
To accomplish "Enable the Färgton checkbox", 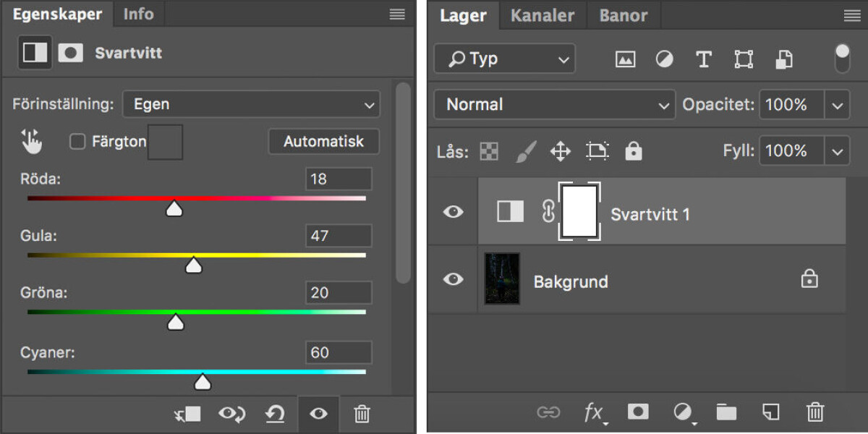I will [77, 142].
